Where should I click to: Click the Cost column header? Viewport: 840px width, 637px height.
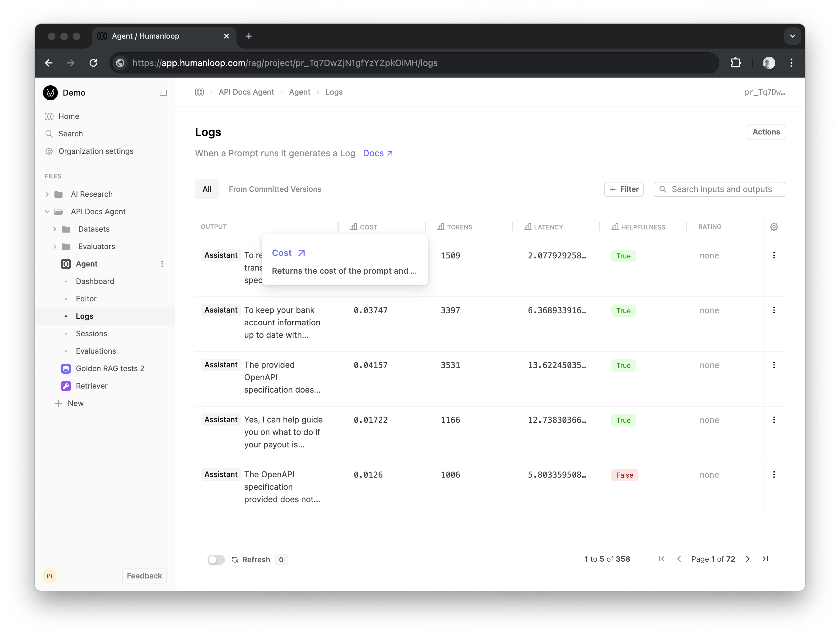(363, 227)
